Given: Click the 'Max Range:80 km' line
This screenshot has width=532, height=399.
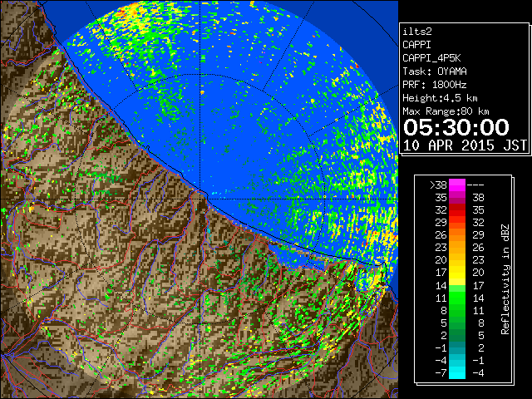Looking at the screenshot, I should click(446, 111).
